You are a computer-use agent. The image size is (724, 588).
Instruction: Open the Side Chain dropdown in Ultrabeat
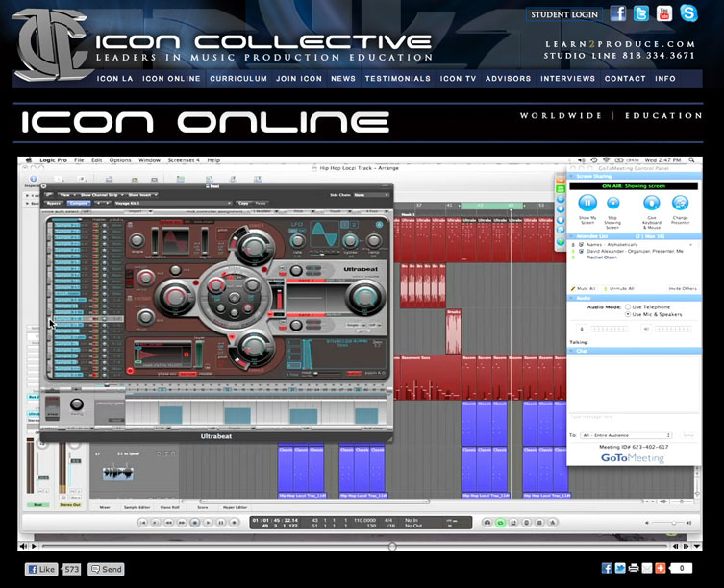[370, 194]
